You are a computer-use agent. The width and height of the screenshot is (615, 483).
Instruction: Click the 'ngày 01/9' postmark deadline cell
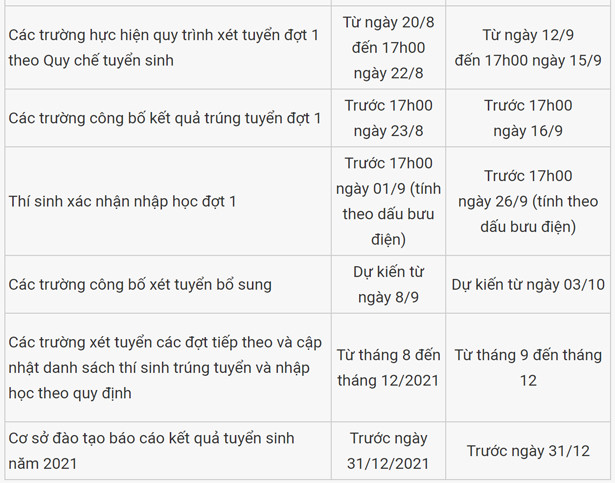(x=388, y=201)
